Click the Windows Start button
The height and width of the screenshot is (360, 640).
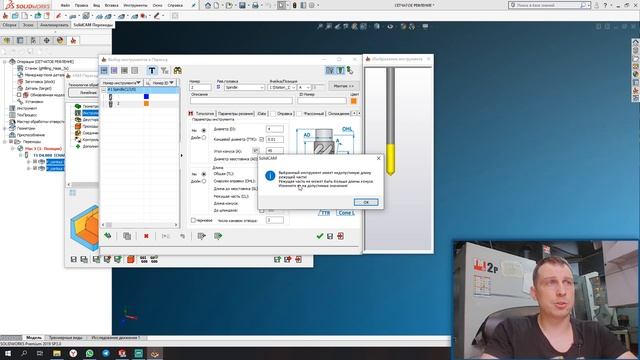tap(8, 353)
